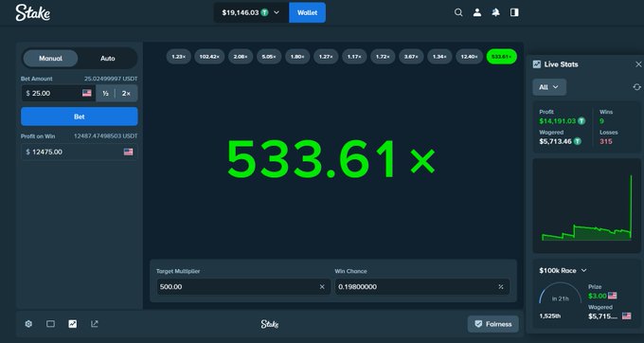Click the Wins count 9
The height and width of the screenshot is (343, 644).
click(601, 121)
